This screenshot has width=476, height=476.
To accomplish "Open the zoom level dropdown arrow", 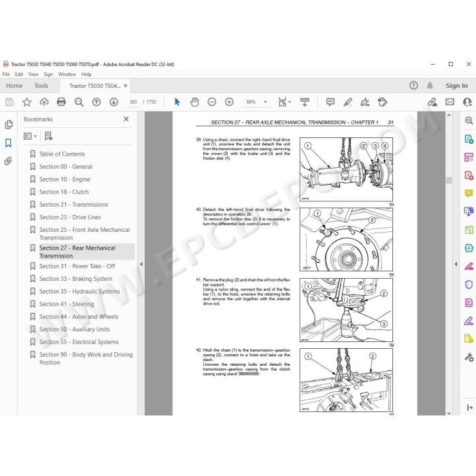I will click(265, 102).
